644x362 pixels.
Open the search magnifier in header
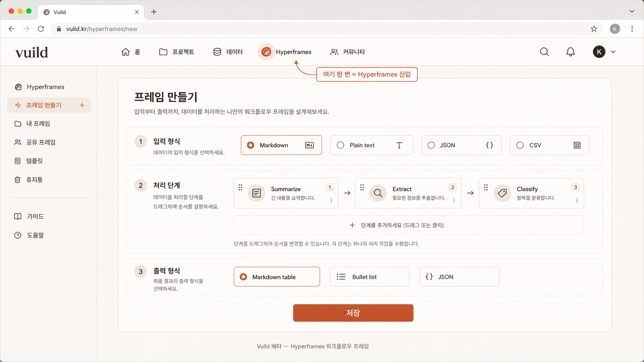point(544,52)
